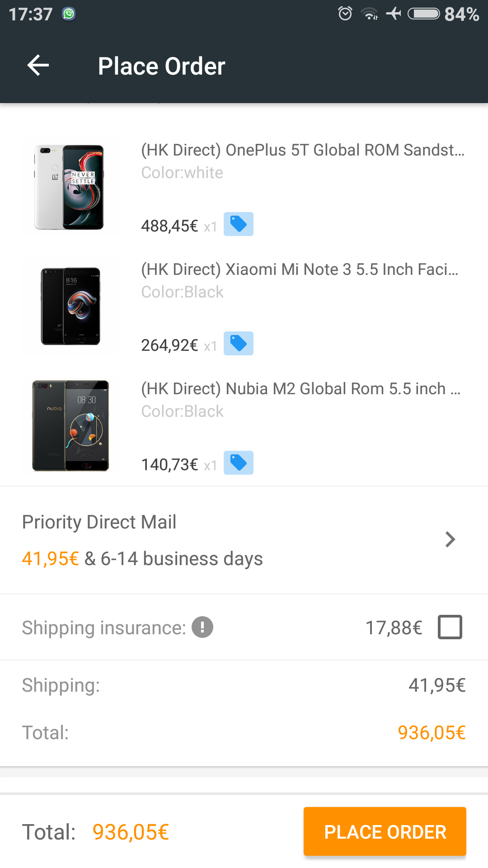Tap the shipping insurance info icon
The image size is (488, 868).
pos(202,627)
